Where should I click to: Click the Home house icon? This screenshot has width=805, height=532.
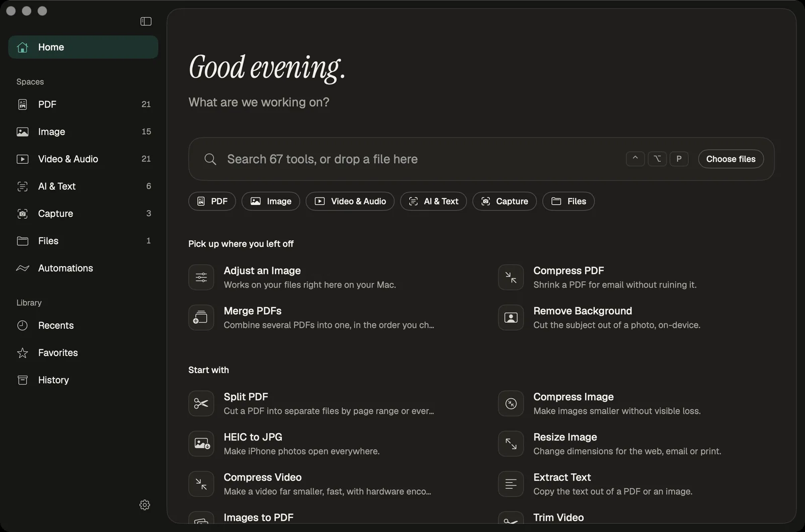pos(23,47)
